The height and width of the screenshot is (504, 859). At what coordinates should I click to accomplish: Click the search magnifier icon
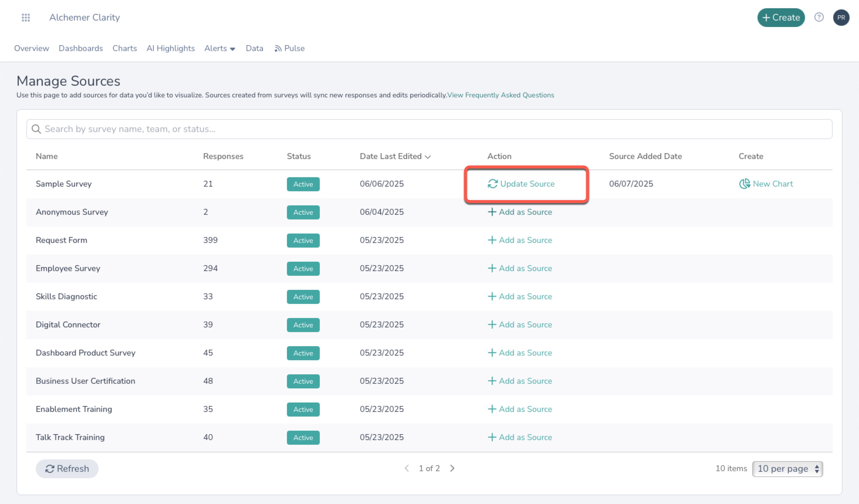pos(36,129)
